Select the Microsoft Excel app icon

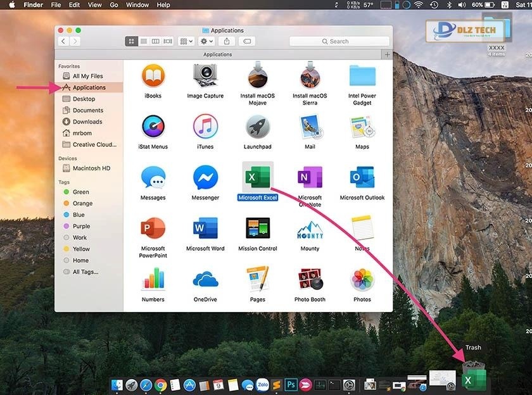coord(257,177)
